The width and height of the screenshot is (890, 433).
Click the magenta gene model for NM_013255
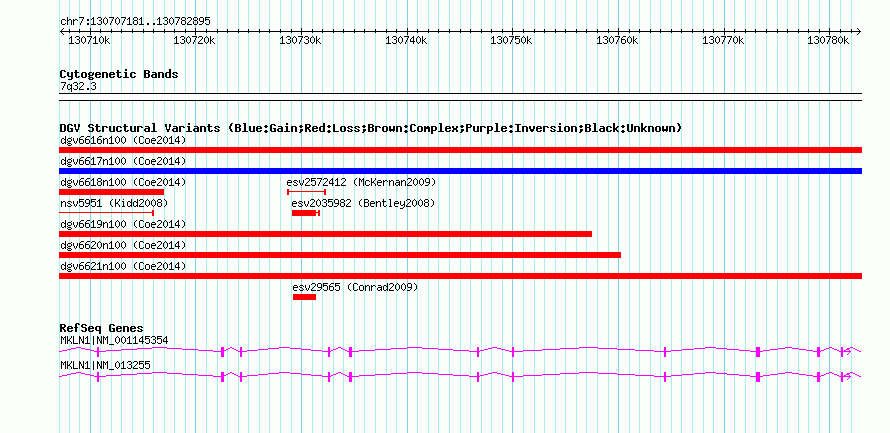coord(460,376)
